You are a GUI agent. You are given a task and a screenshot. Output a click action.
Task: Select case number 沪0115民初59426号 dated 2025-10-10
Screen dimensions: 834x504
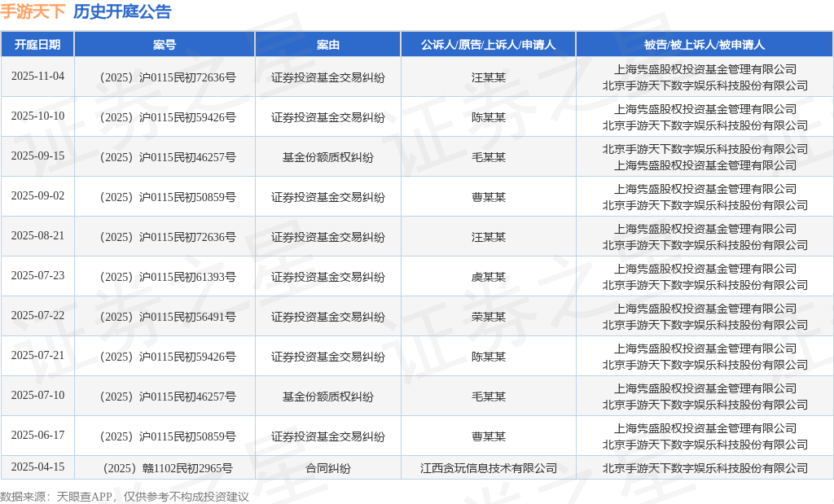(x=168, y=117)
